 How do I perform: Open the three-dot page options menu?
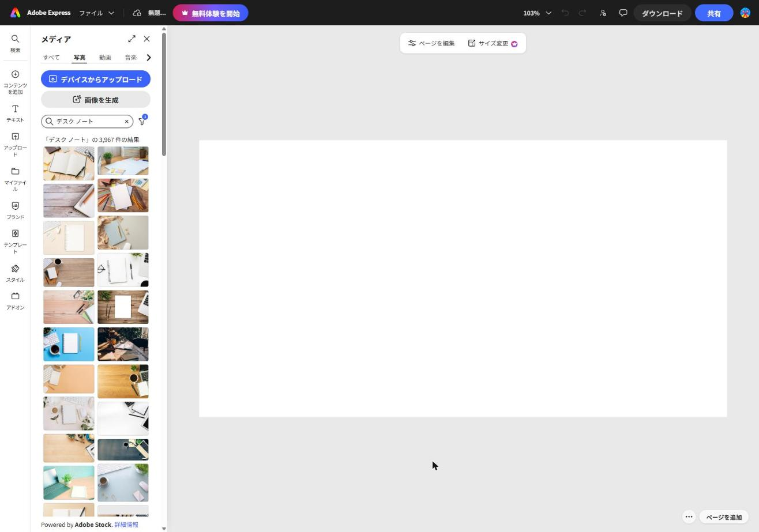click(x=689, y=516)
